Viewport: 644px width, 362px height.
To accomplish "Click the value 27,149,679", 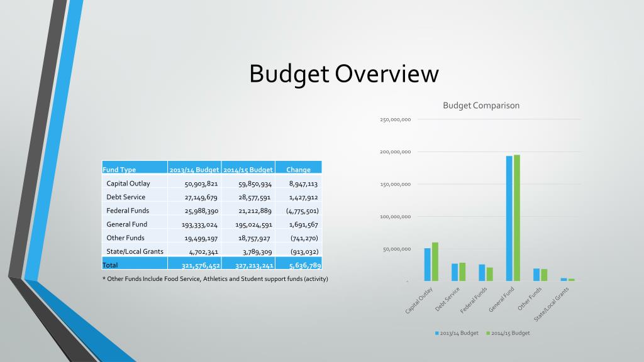I will 201,197.
